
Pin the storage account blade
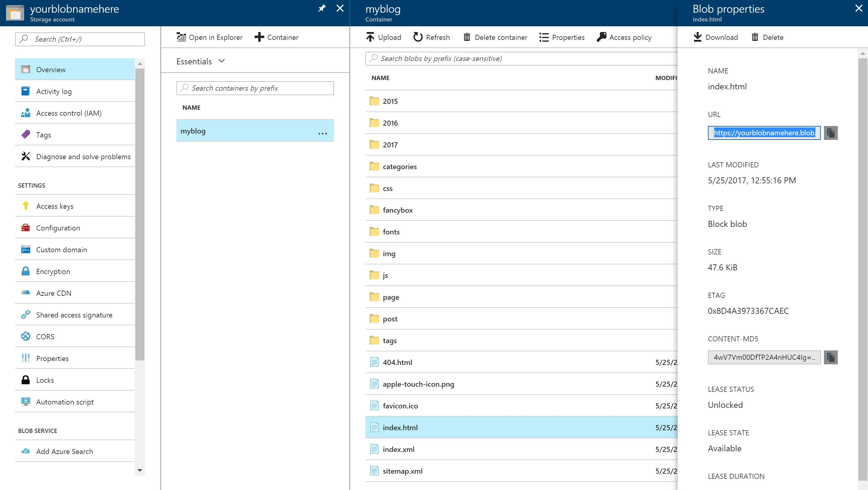pos(322,8)
